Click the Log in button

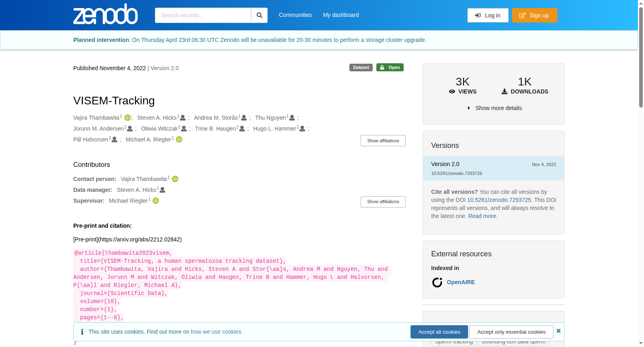[488, 15]
